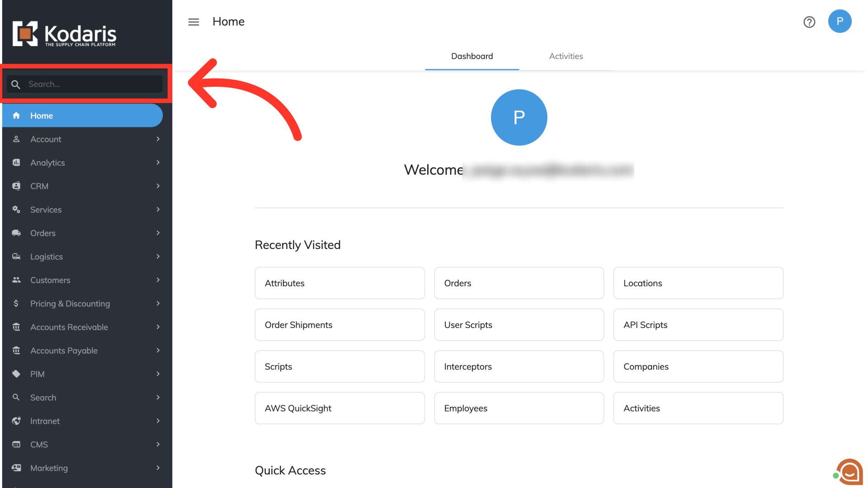Screen dimensions: 868x488
Task: Open the Order Shipments recent link
Action: [x=339, y=325]
